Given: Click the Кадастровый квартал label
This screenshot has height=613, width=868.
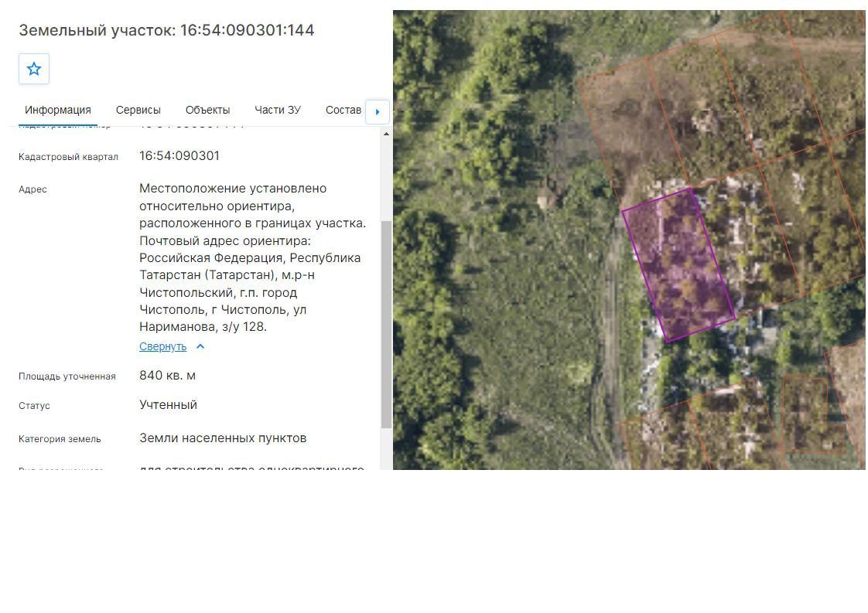Looking at the screenshot, I should pyautogui.click(x=68, y=157).
